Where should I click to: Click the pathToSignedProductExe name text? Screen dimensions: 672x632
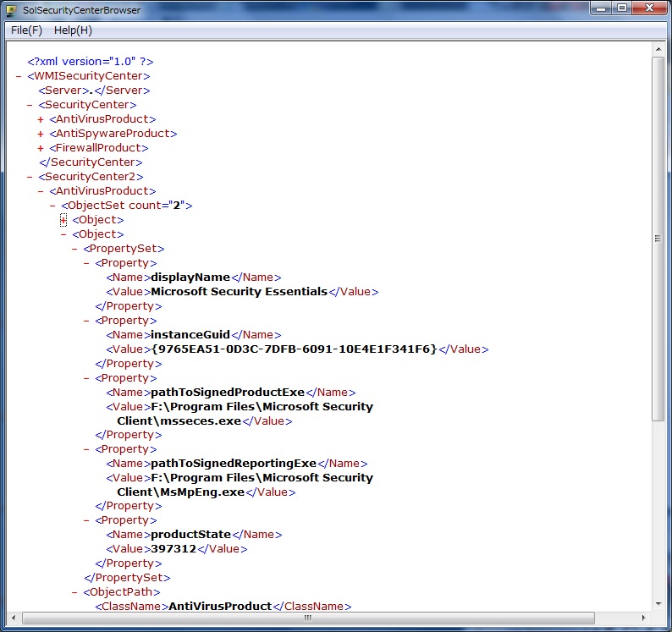click(228, 393)
